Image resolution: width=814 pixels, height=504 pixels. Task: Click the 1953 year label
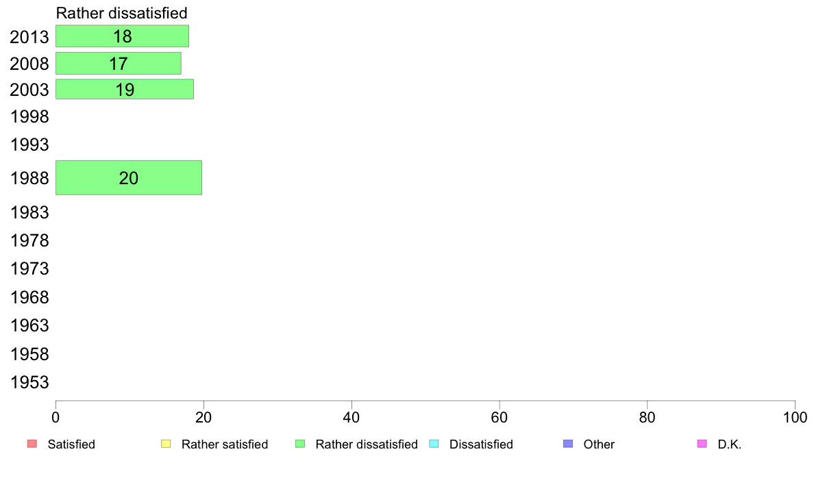tap(29, 383)
